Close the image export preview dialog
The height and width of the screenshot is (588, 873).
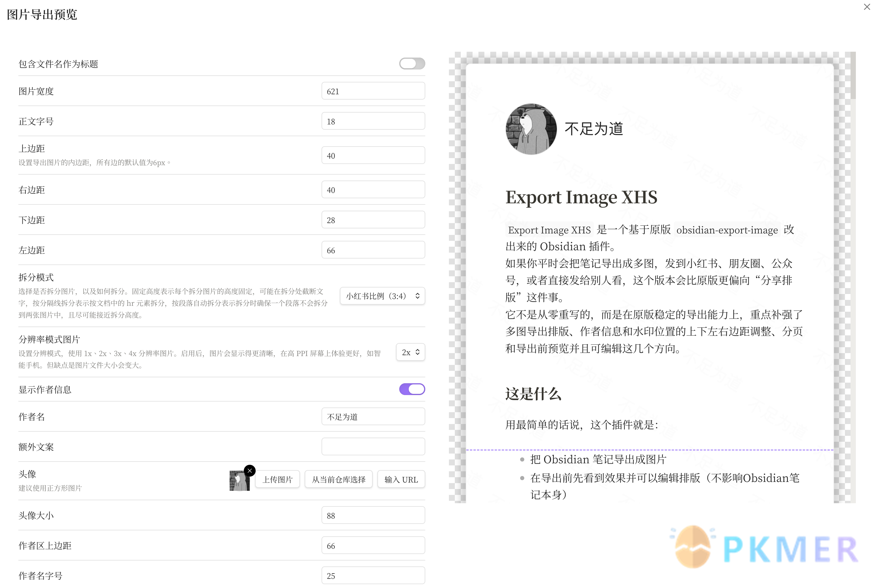(x=866, y=7)
